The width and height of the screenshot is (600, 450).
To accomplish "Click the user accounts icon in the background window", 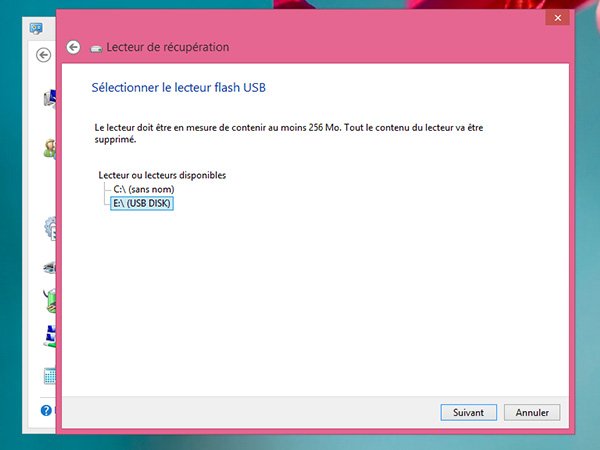I will (50, 149).
